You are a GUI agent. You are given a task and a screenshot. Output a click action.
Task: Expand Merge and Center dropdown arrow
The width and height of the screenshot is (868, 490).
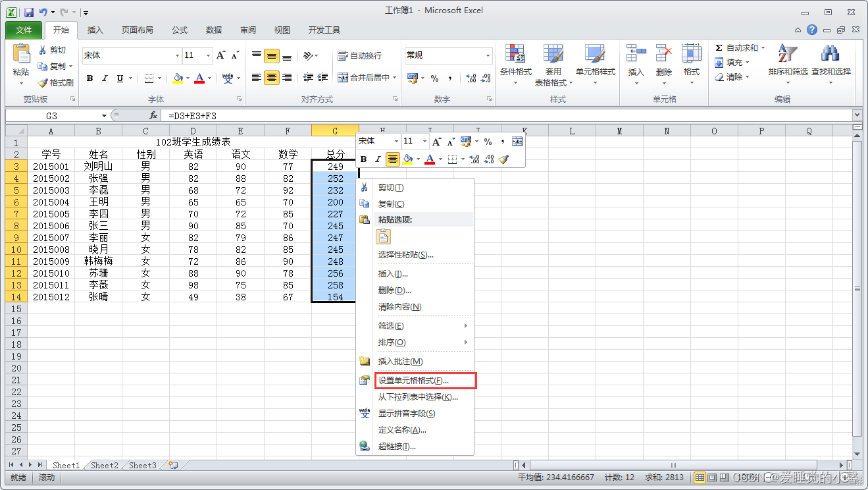395,78
